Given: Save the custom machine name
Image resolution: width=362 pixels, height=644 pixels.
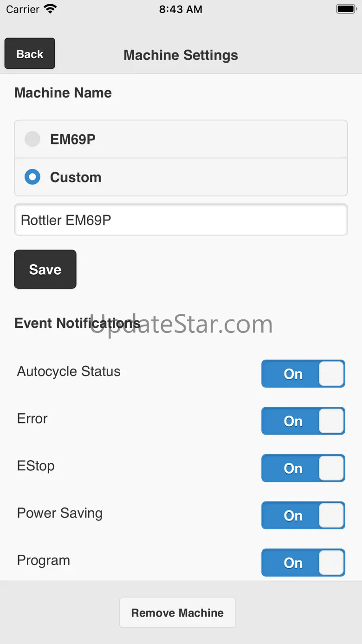Looking at the screenshot, I should 45,269.
